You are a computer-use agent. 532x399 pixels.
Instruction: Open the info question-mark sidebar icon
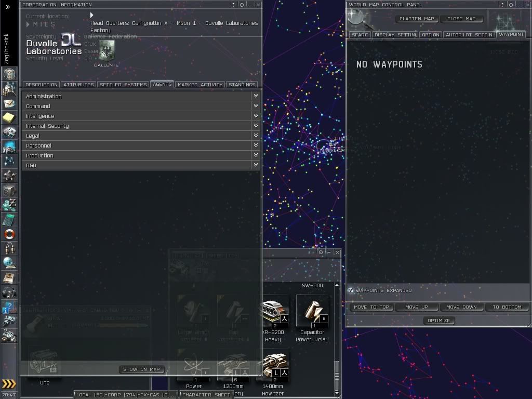[9, 307]
